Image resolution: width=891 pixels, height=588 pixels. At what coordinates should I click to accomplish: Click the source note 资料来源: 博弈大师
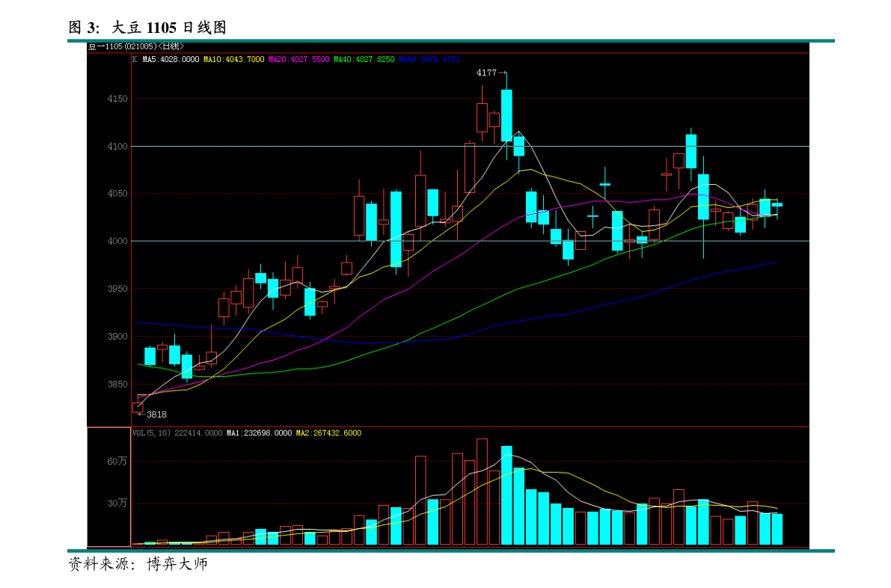(x=138, y=564)
